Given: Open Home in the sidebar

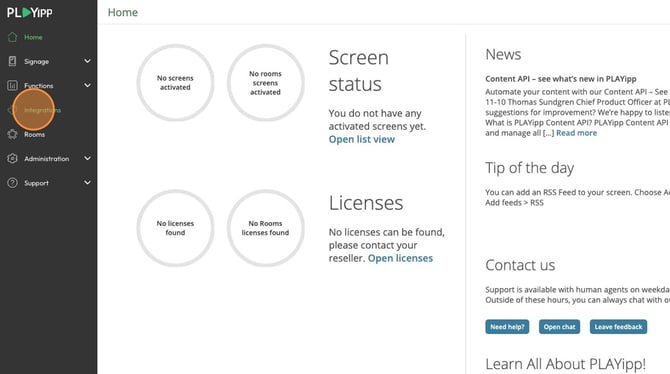Looking at the screenshot, I should (33, 37).
